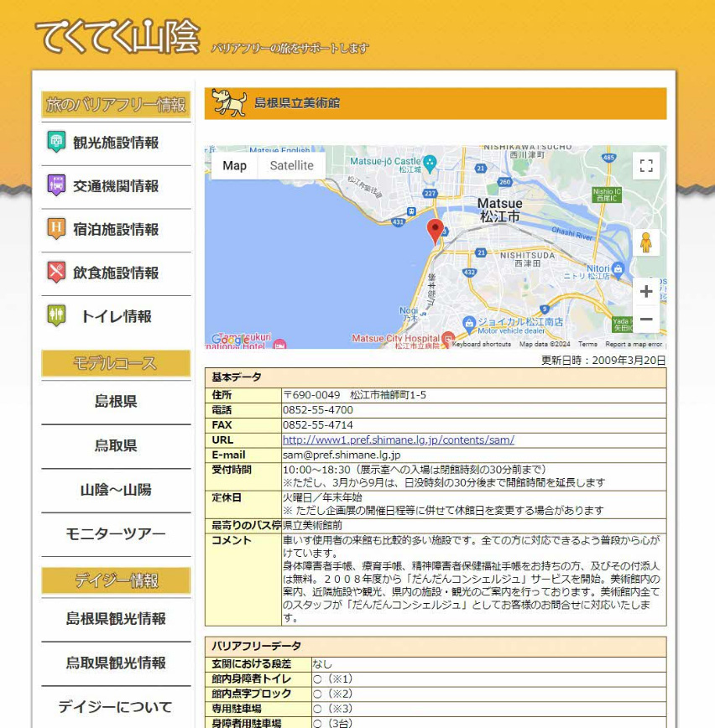This screenshot has height=728, width=715.
Task: Open トイレ情報 toilet info
Action: point(116,317)
